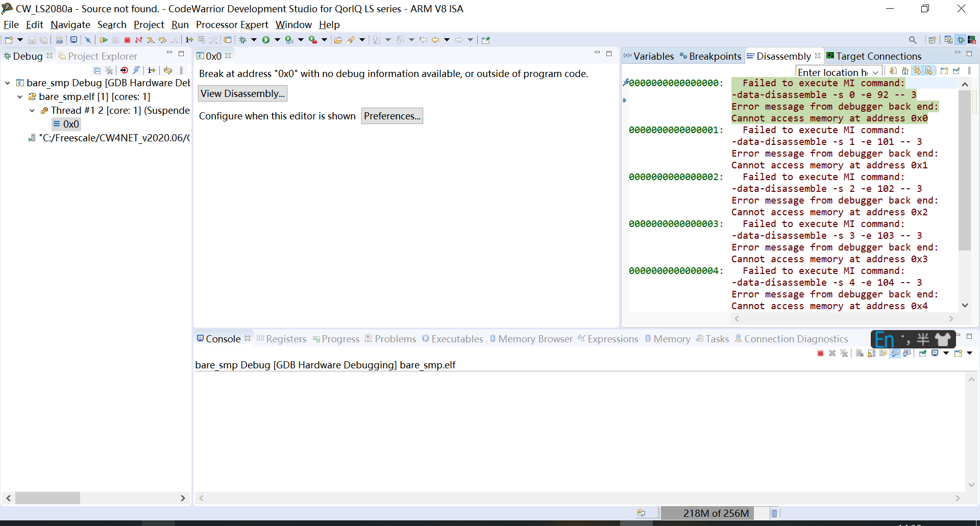The width and height of the screenshot is (980, 526).
Task: Expand the location history dropdown in Disassembly
Action: tap(876, 72)
